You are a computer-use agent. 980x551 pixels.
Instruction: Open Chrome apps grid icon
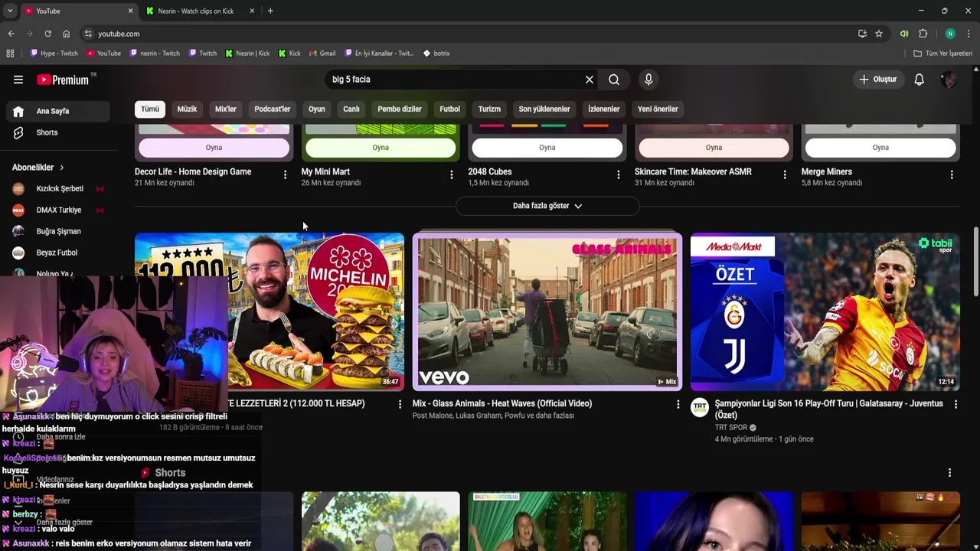10,54
